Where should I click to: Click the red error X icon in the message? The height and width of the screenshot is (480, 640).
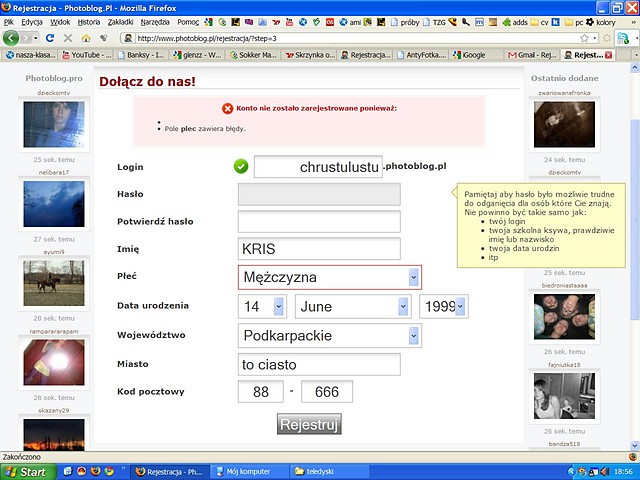[x=227, y=109]
